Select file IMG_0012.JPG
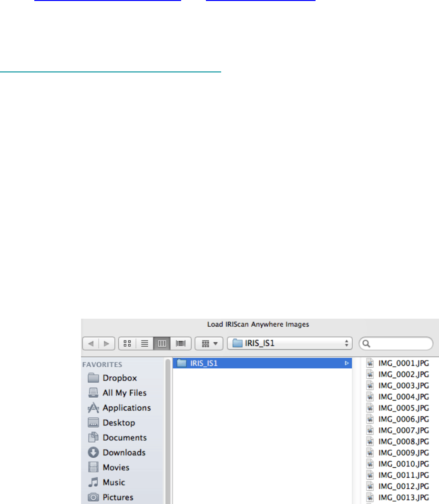 398,486
